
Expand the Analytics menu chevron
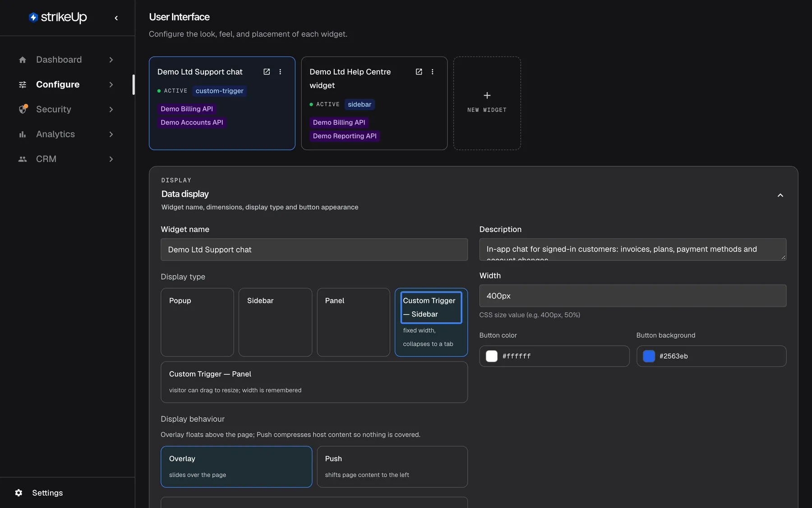(111, 134)
